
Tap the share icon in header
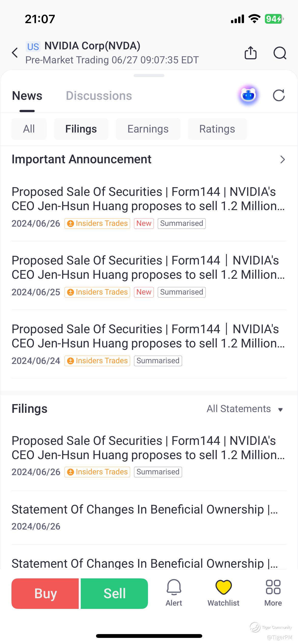pyautogui.click(x=250, y=53)
